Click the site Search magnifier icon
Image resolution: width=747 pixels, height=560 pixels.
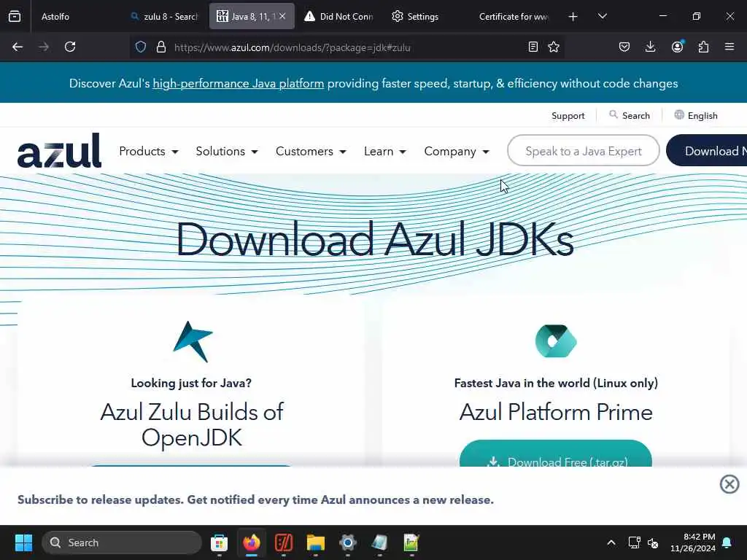tap(614, 114)
